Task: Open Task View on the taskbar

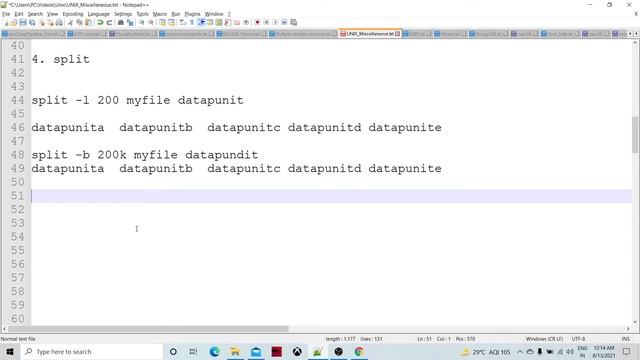Action: click(x=193, y=351)
